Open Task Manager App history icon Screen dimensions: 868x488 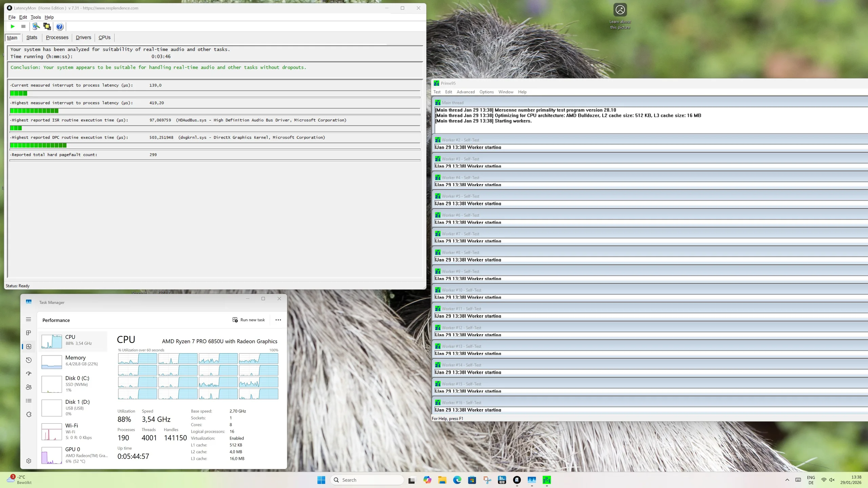coord(28,360)
